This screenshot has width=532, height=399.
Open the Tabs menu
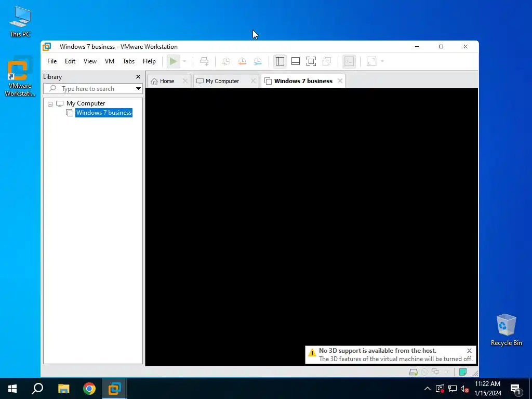[129, 61]
